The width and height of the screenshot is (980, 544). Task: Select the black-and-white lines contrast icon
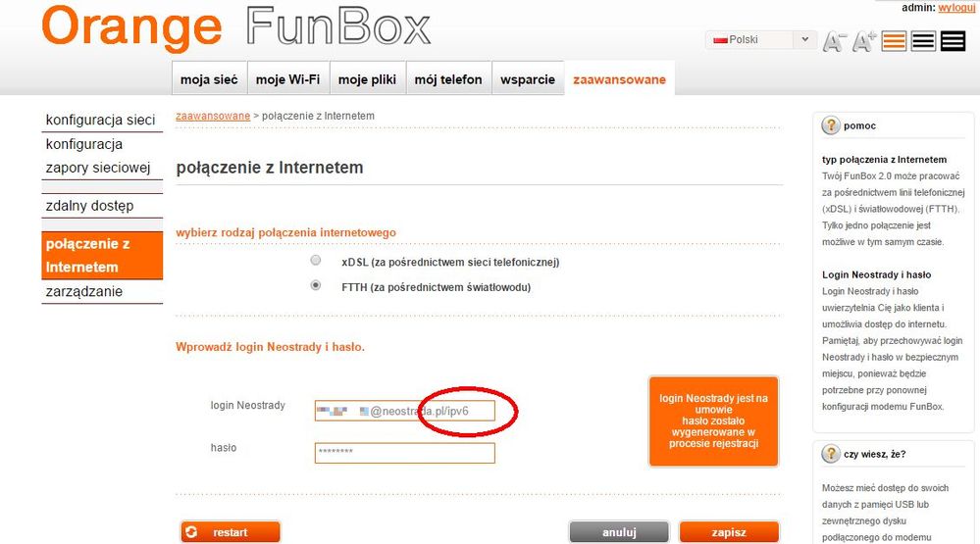tap(923, 41)
